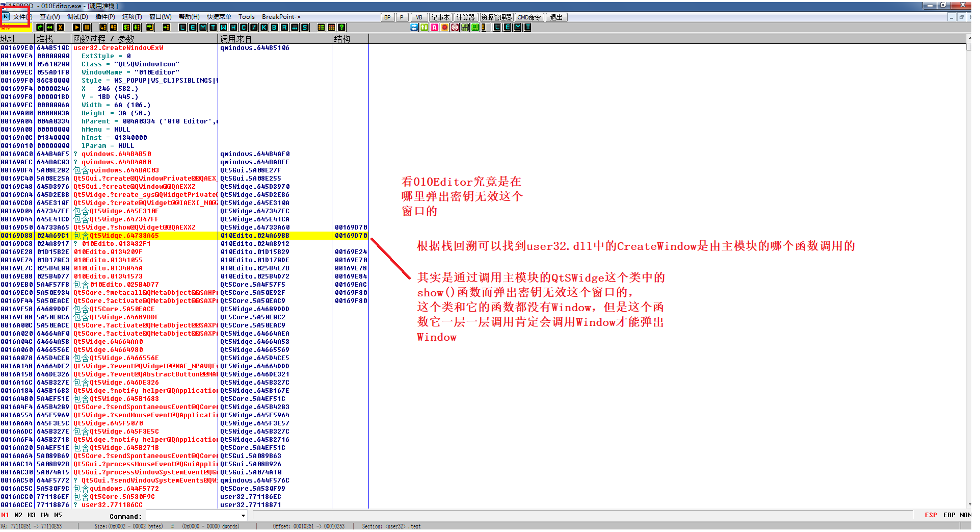Open the Tools menu
Screen dimensions: 980x532
(x=247, y=17)
